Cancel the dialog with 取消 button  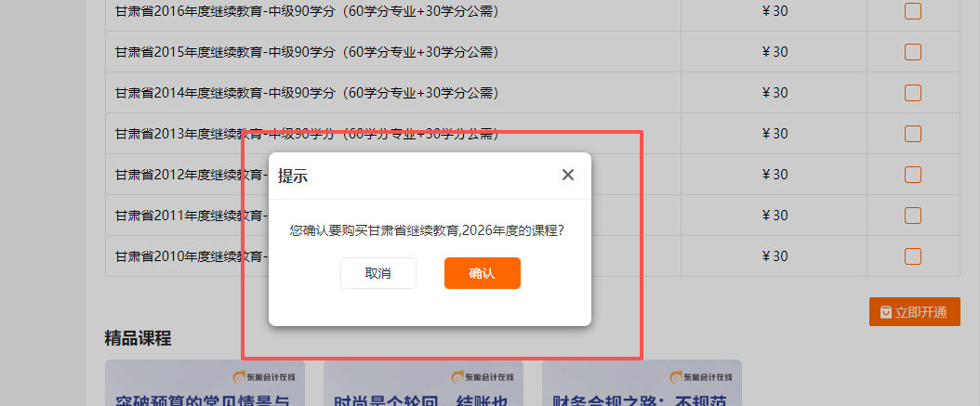click(378, 273)
